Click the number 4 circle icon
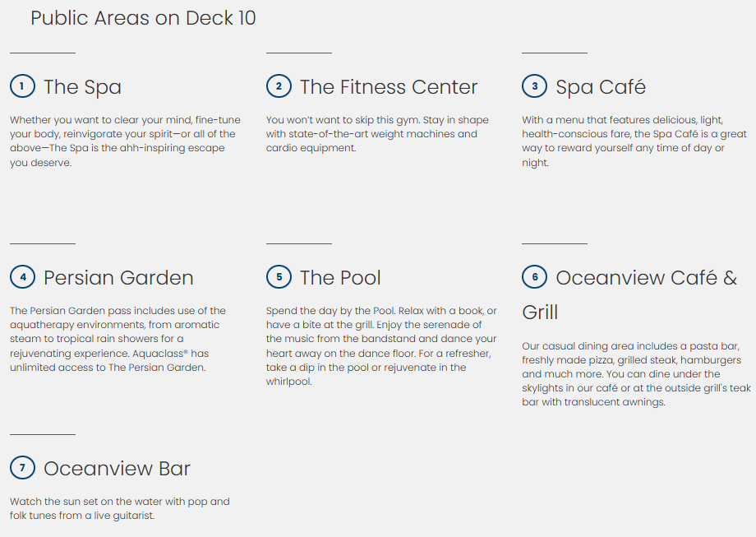 tap(22, 277)
